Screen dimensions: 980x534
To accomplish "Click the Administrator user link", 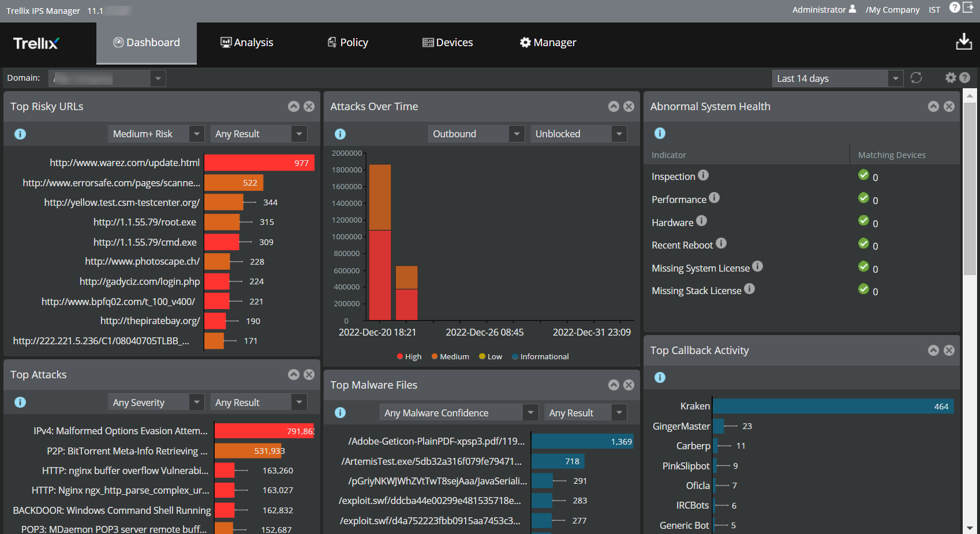I will tap(824, 10).
